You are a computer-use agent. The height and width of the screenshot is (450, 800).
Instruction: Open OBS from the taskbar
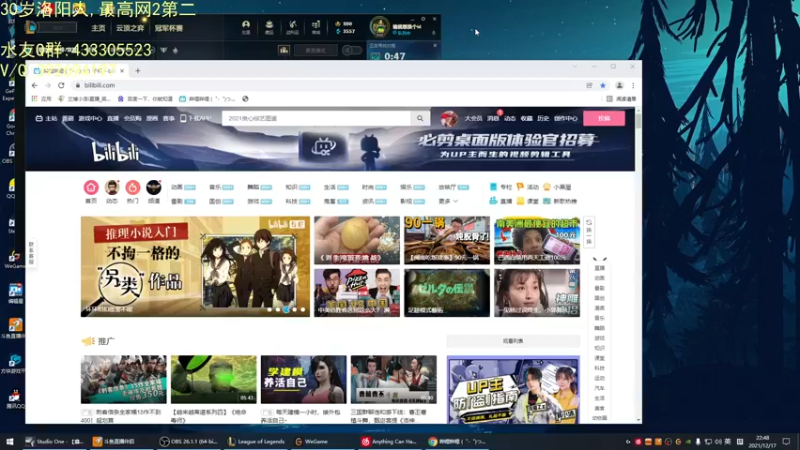[x=189, y=441]
